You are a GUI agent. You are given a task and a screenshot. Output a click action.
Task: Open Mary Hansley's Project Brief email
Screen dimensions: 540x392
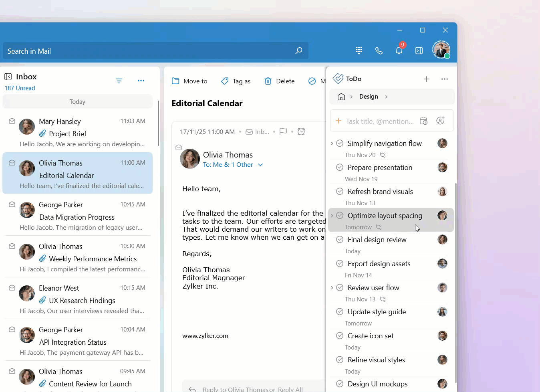point(78,132)
